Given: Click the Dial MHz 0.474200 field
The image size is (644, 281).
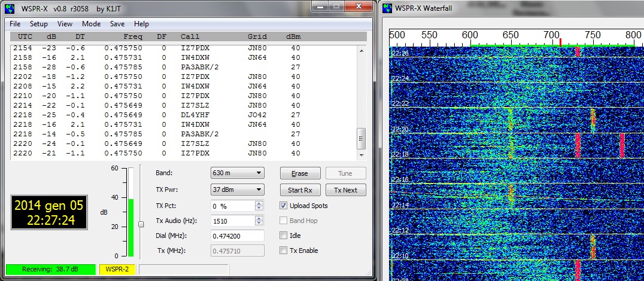Looking at the screenshot, I should click(238, 236).
